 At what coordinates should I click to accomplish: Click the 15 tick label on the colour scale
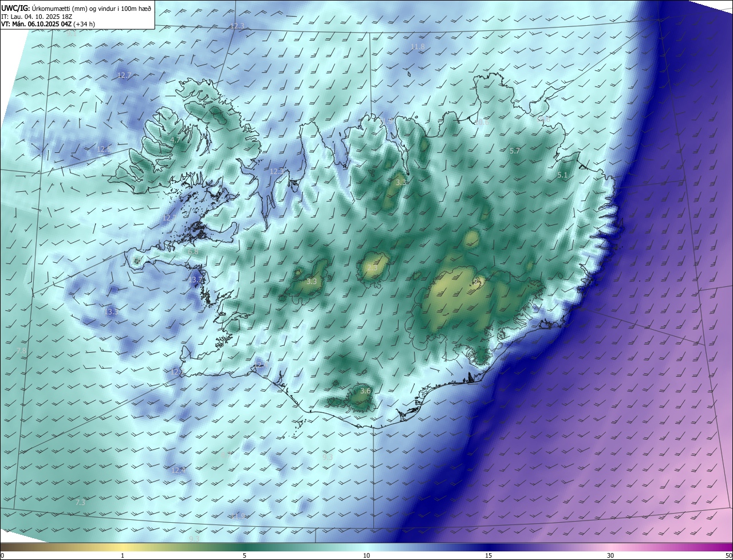(x=488, y=555)
